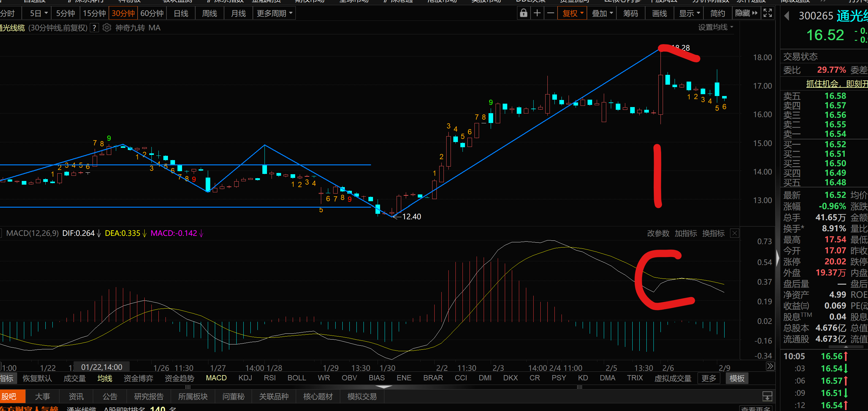868x411 pixels.
Task: Switch to the 日线 period tab
Action: click(181, 13)
